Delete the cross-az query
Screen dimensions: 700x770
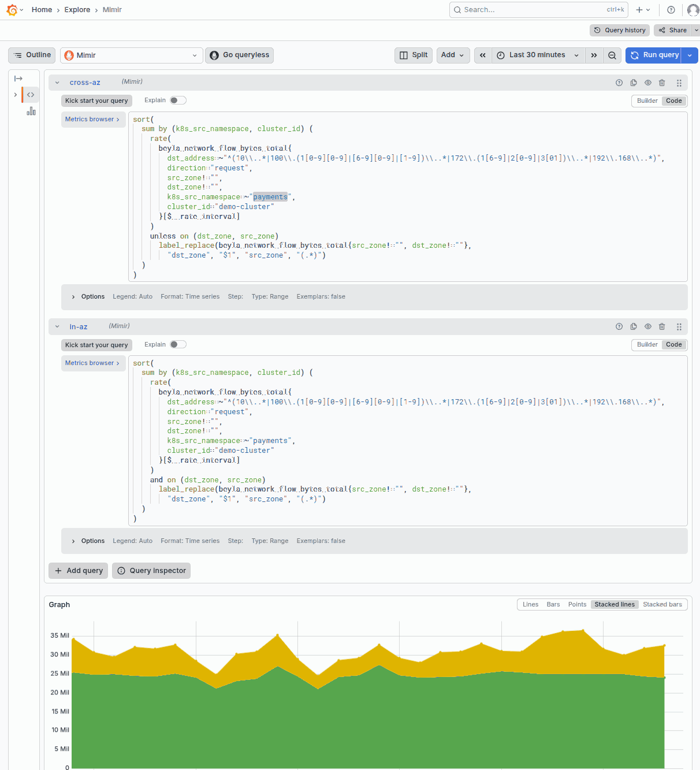662,83
